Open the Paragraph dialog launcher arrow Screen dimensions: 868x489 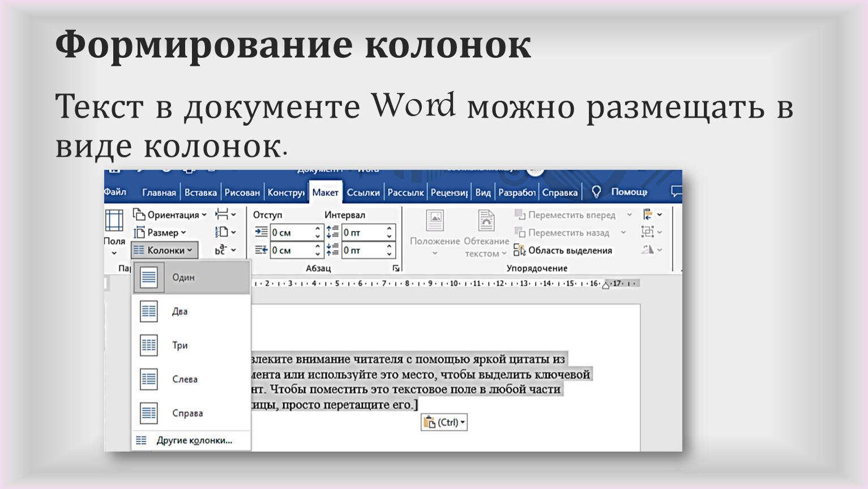coord(396,268)
